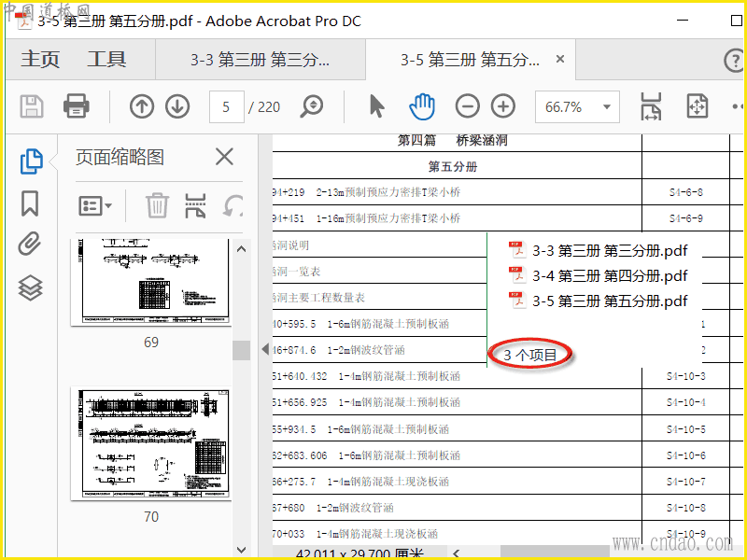Screen dimensions: 747x560
Task: Go to next page with down arrow
Action: 177,106
